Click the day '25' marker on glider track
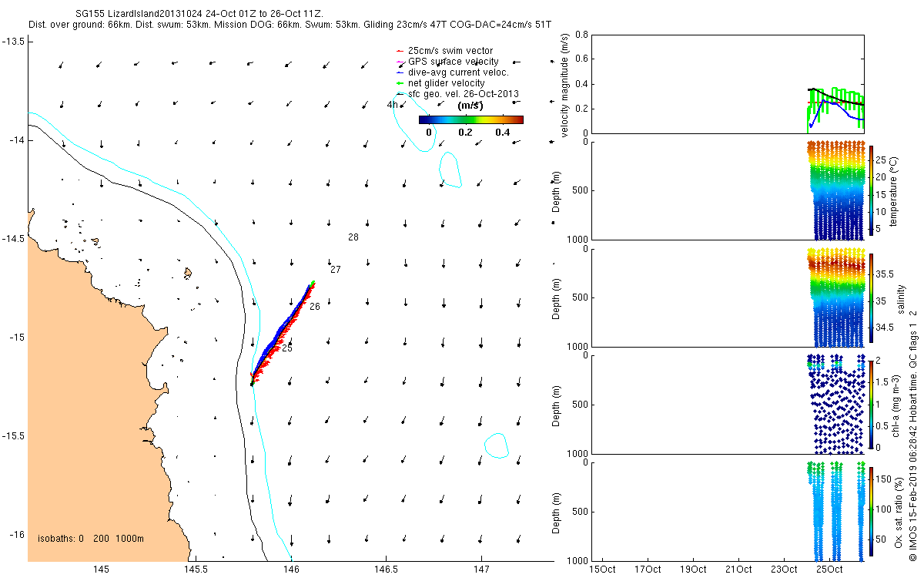This screenshot has height=578, width=924. [x=287, y=348]
